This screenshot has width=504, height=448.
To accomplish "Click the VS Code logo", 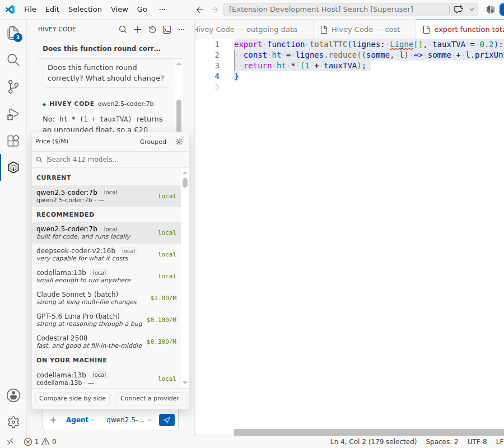I will [10, 10].
